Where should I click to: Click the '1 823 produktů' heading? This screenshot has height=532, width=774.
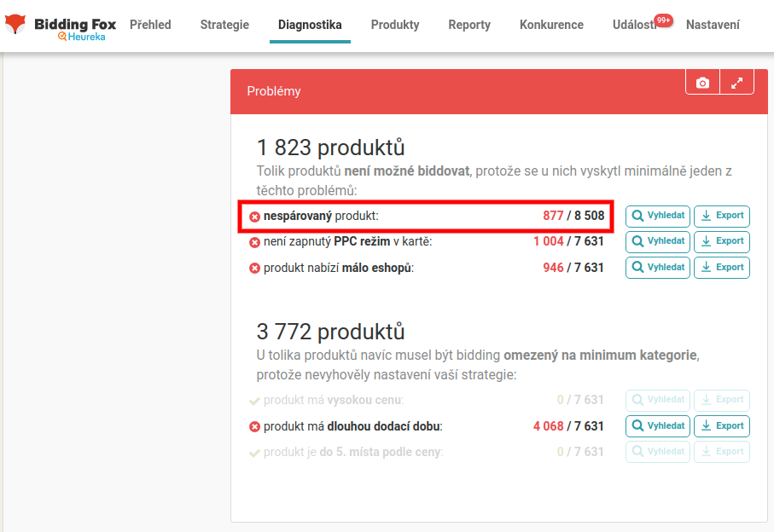(x=331, y=147)
